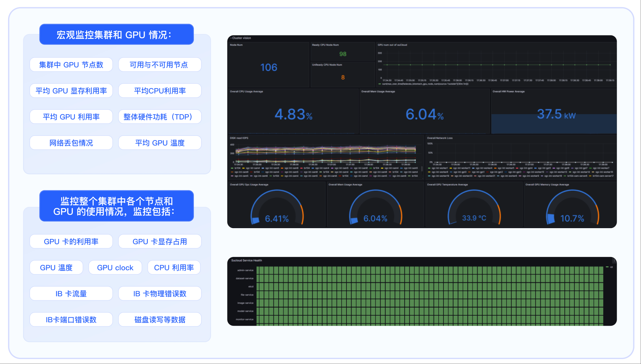Screen dimensions: 641x364
Task: Click the GPU num query legend entry
Action: [425, 84]
